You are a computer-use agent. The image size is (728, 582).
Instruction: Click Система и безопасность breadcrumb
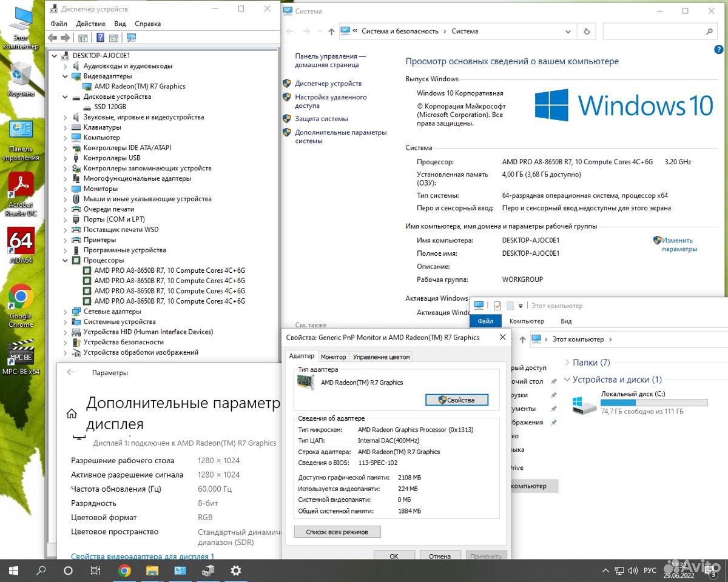tap(400, 32)
